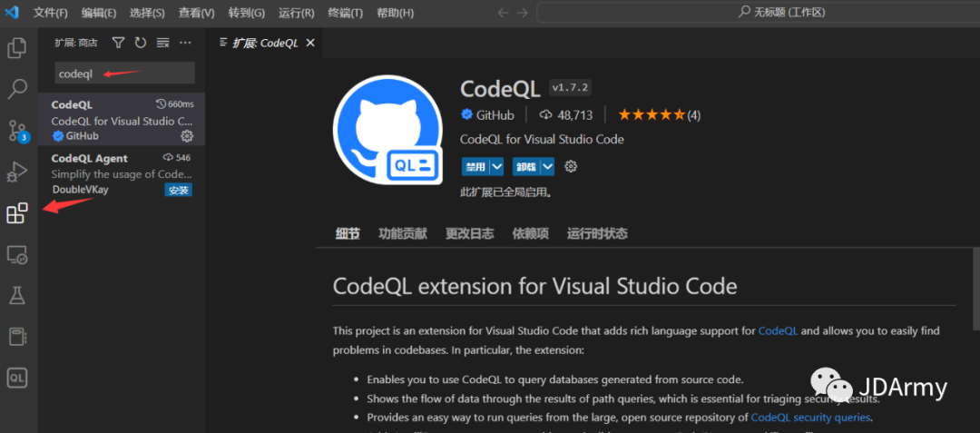980x433 pixels.
Task: Go forward with the right arrow
Action: click(x=524, y=13)
